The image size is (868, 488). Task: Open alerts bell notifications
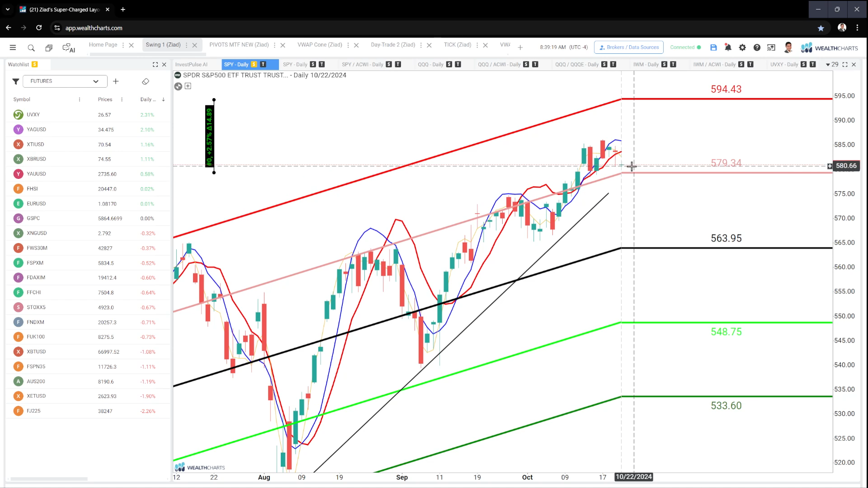[x=728, y=47]
